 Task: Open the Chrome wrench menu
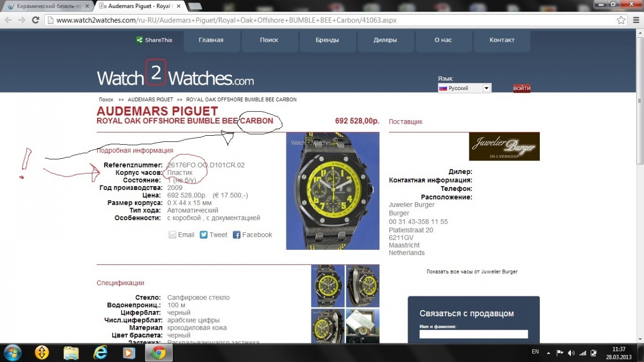pyautogui.click(x=635, y=20)
